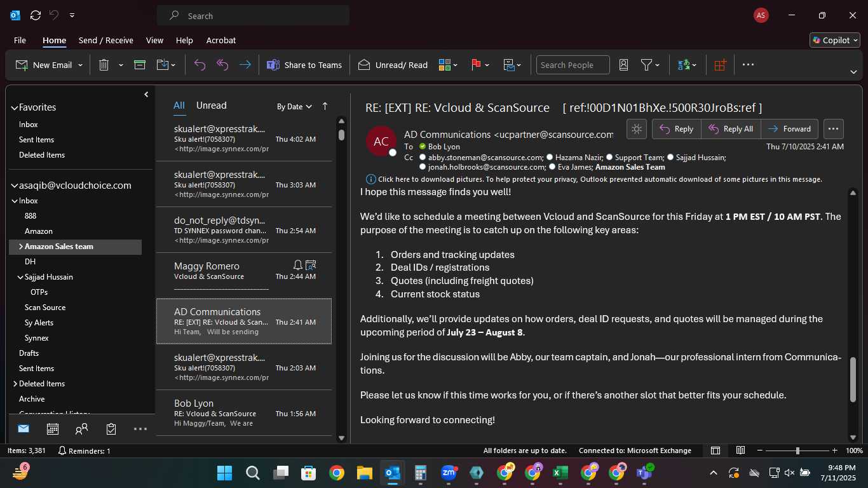Expand the ribbon display options chevron

point(853,72)
